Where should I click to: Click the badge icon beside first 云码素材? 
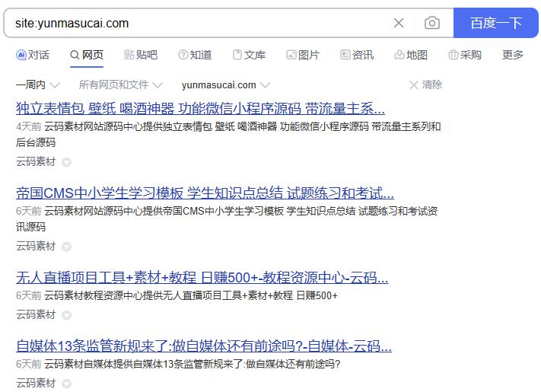tap(66, 162)
